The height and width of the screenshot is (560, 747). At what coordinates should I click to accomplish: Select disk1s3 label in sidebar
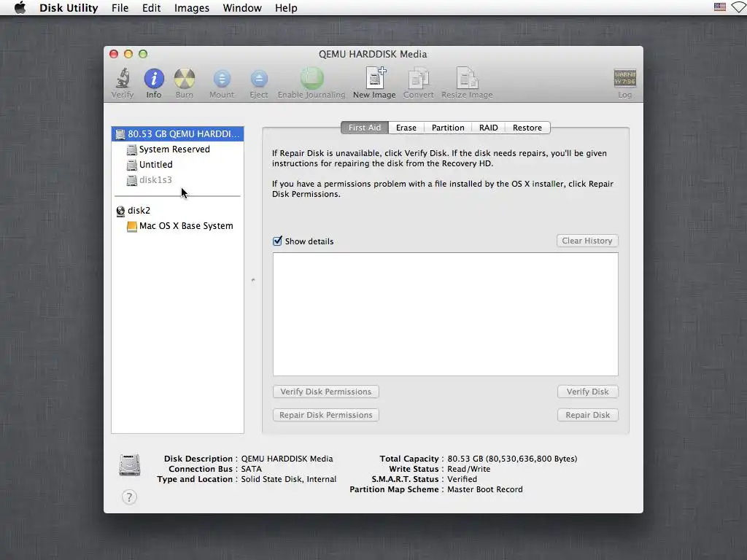(x=155, y=180)
